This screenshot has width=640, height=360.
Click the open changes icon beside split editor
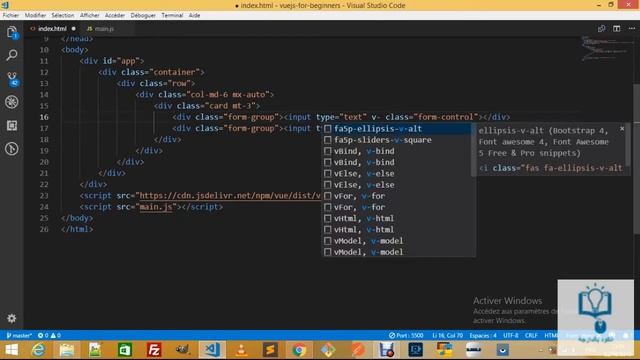[x=601, y=29]
